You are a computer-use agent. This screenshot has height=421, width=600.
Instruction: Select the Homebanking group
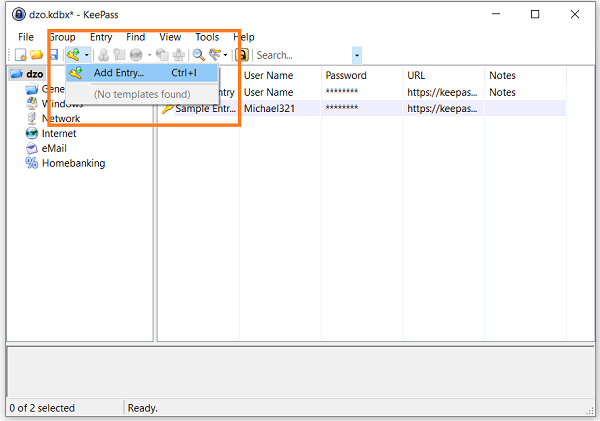click(73, 163)
